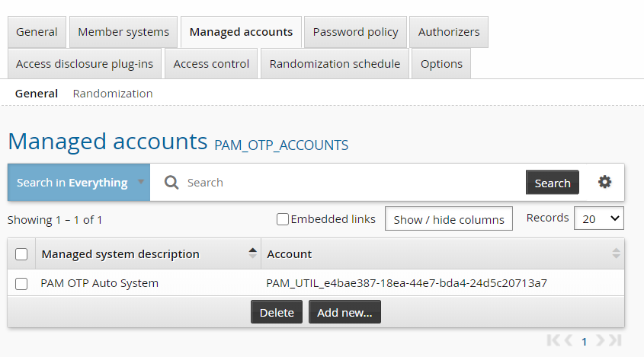Screen dimensions: 644x357
Task: Enable the Embedded links checkbox
Action: [x=283, y=219]
